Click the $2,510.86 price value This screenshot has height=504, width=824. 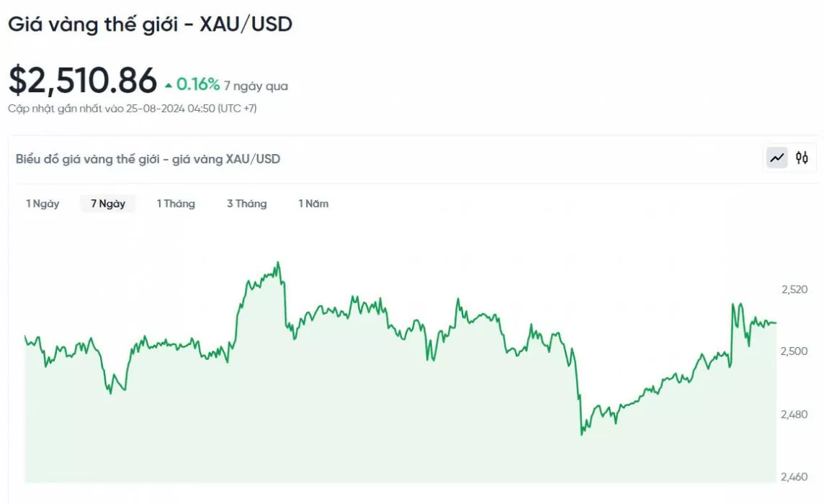coord(83,81)
